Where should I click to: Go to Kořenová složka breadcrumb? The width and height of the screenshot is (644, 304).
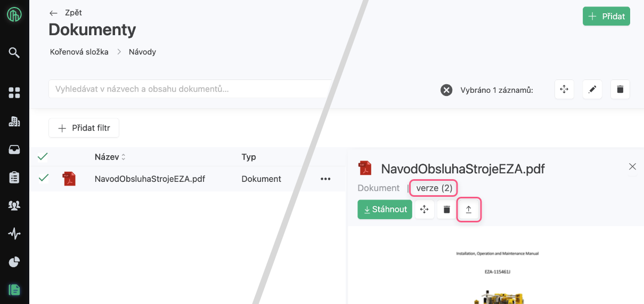pyautogui.click(x=79, y=52)
